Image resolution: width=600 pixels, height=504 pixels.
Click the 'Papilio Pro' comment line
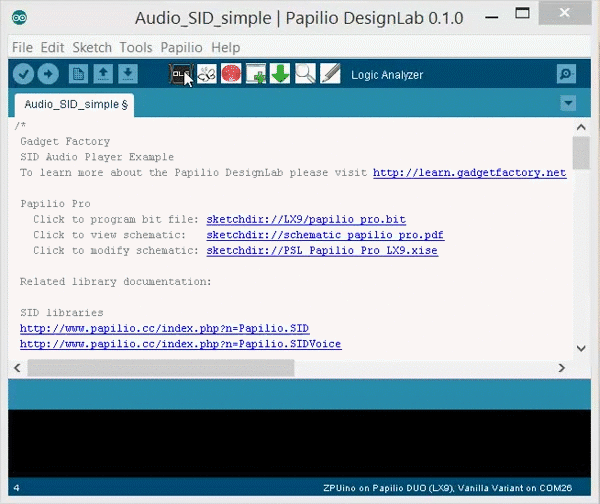click(x=55, y=204)
